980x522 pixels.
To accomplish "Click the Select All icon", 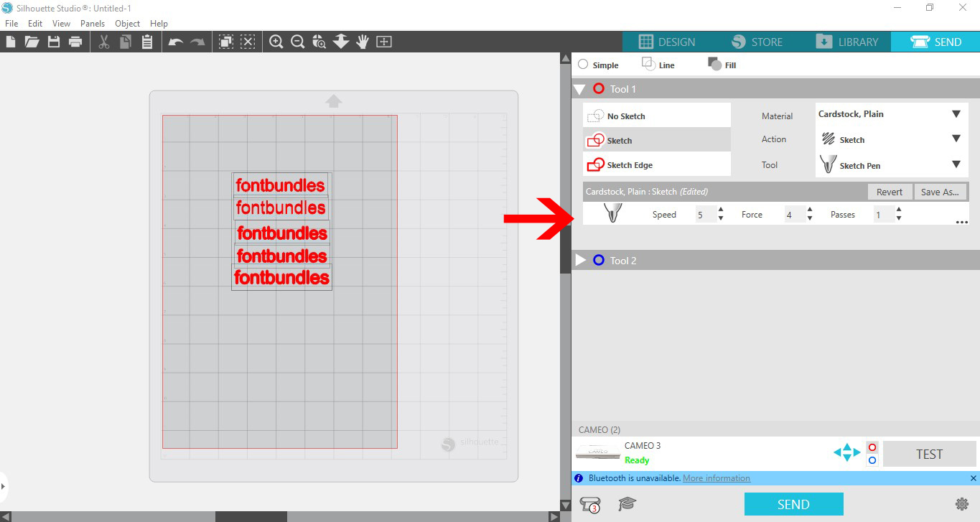I will pyautogui.click(x=225, y=42).
